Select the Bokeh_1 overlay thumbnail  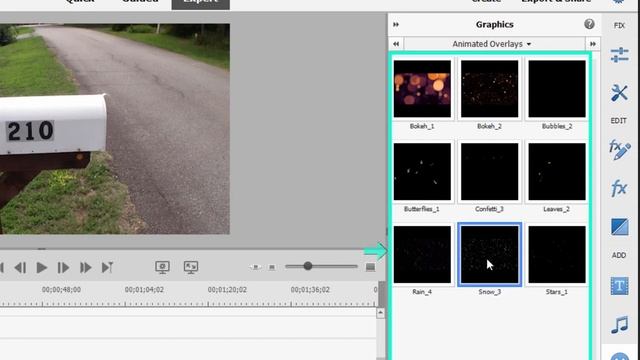click(422, 89)
